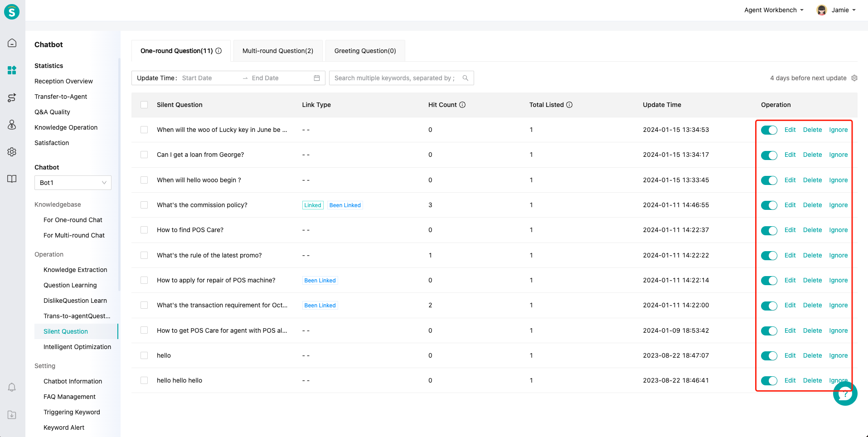Click the End Date input field

tap(279, 78)
